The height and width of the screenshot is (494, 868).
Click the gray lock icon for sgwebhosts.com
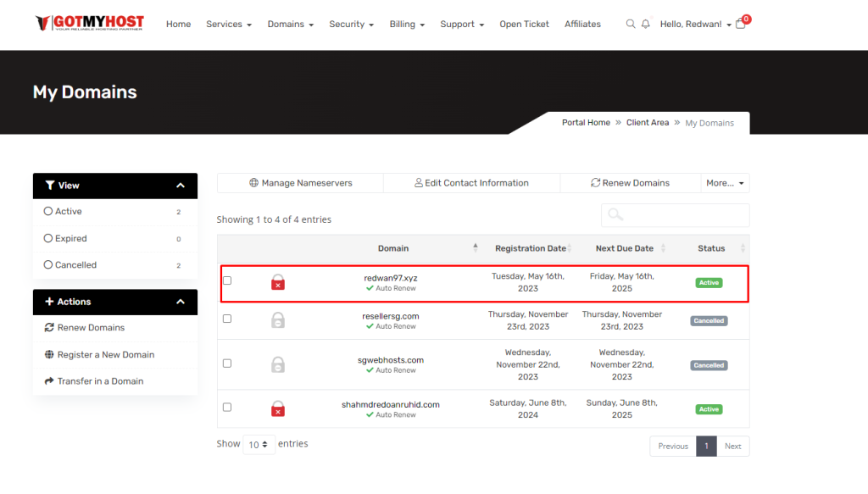[278, 364]
